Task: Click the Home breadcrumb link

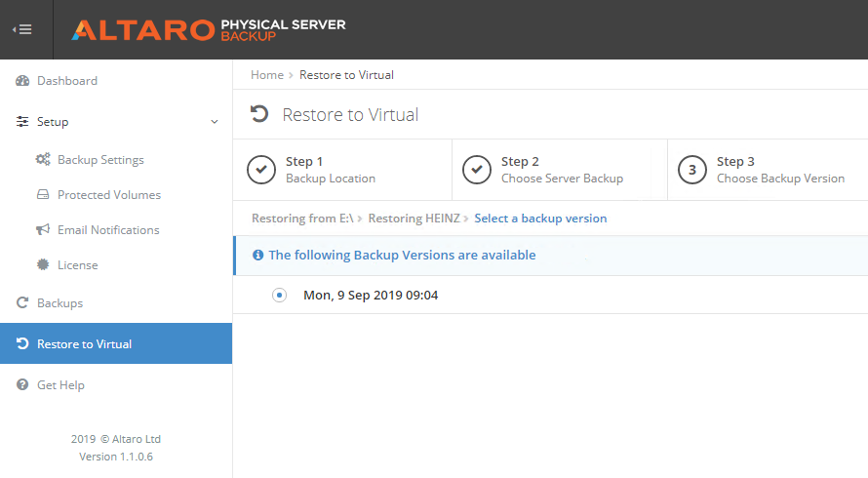Action: (266, 75)
